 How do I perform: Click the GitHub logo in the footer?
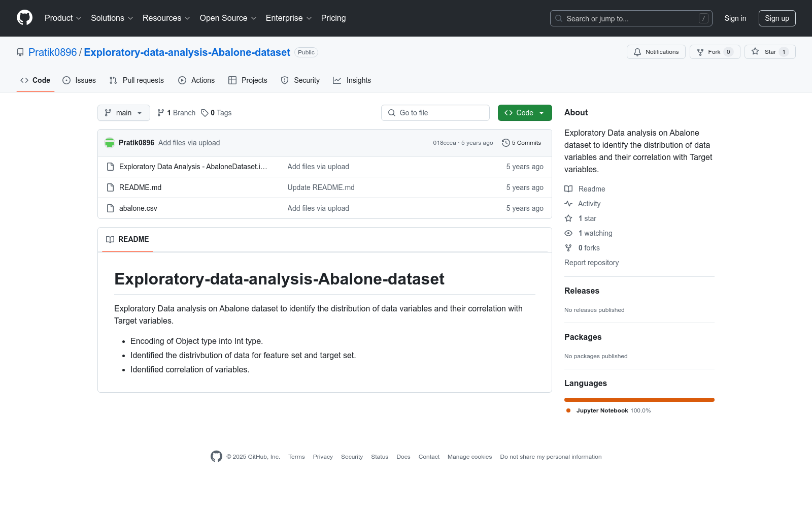pyautogui.click(x=216, y=457)
